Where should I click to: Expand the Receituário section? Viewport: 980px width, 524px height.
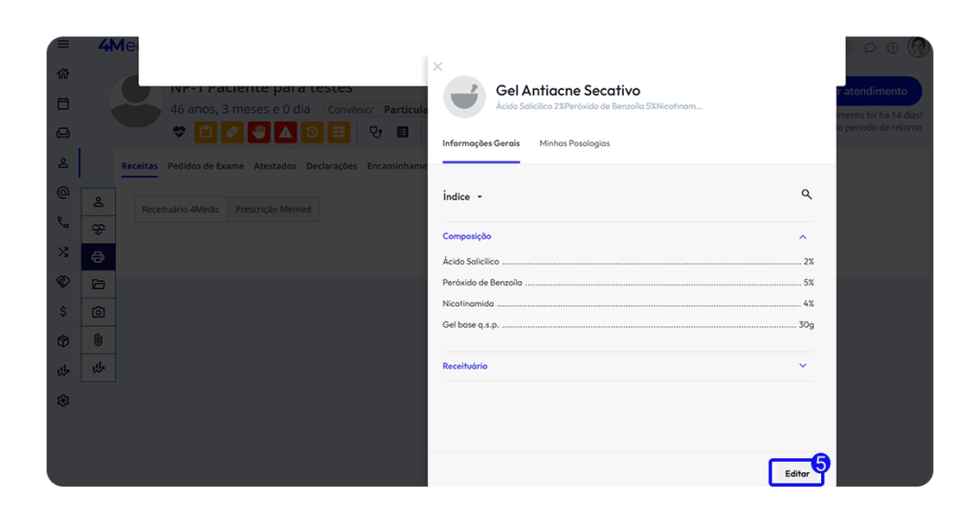point(802,366)
